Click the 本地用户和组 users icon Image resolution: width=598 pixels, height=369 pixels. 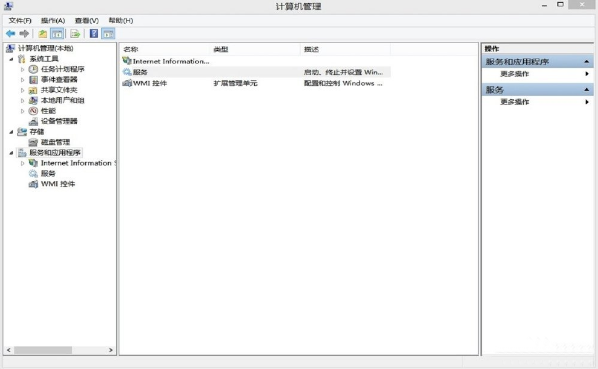(x=34, y=100)
